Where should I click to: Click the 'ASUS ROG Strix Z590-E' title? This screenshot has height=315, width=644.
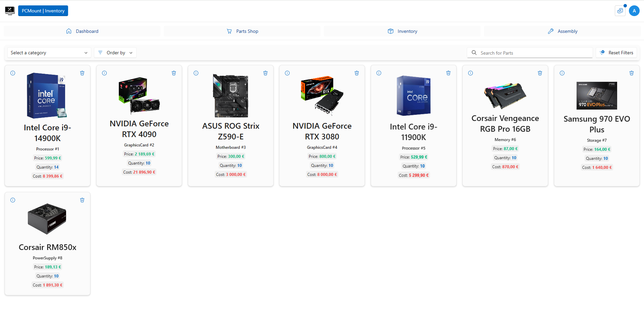click(231, 131)
